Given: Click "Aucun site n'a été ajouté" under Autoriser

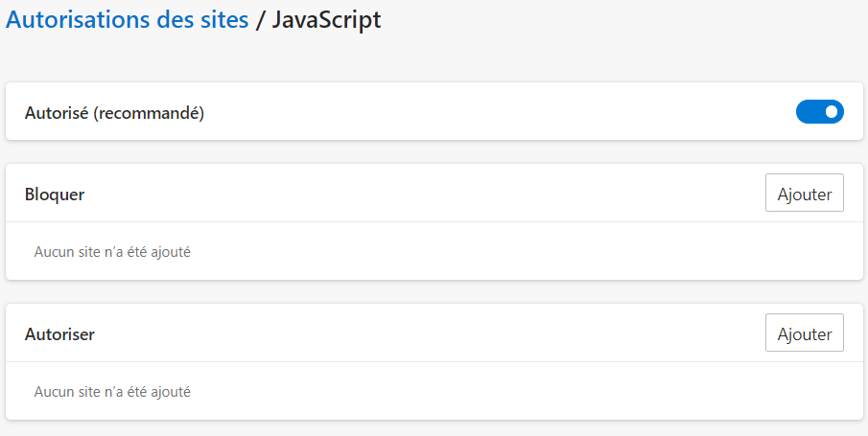Looking at the screenshot, I should 112,392.
